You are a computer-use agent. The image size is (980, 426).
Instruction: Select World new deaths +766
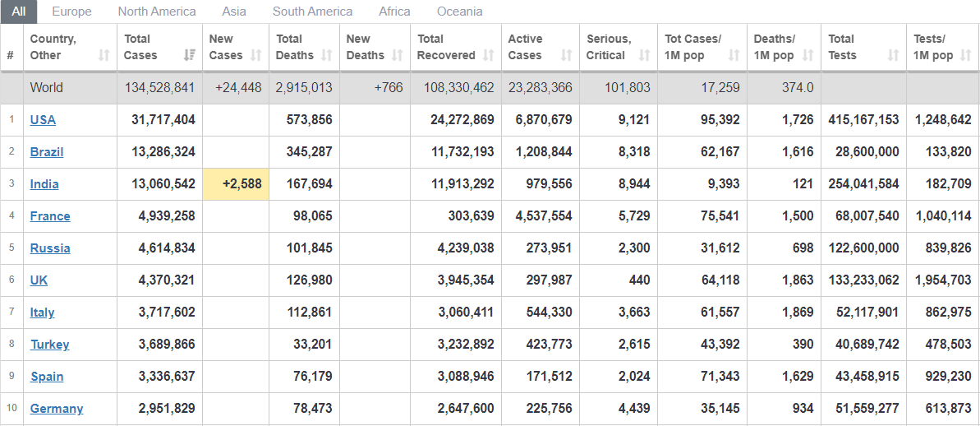click(388, 87)
